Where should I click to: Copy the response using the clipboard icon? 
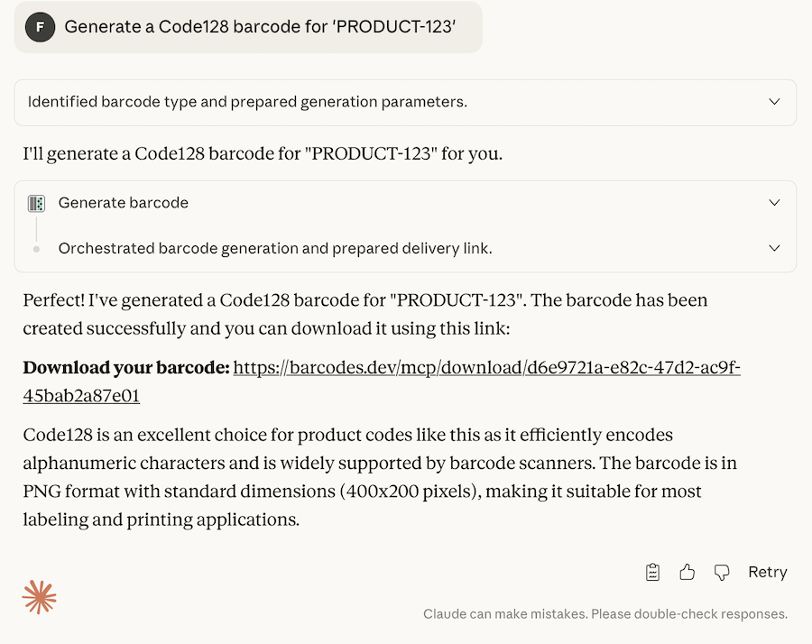653,572
